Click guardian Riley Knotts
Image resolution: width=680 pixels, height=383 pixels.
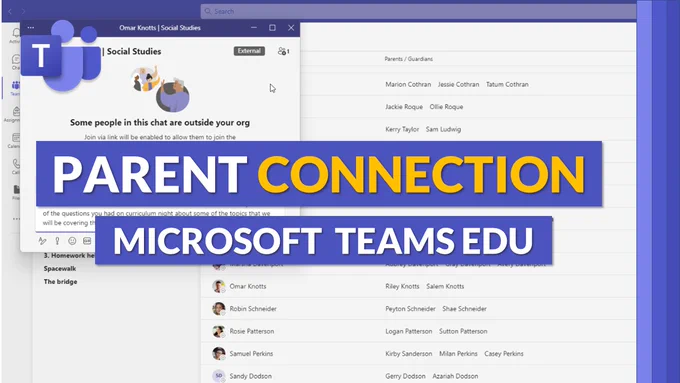(x=402, y=286)
